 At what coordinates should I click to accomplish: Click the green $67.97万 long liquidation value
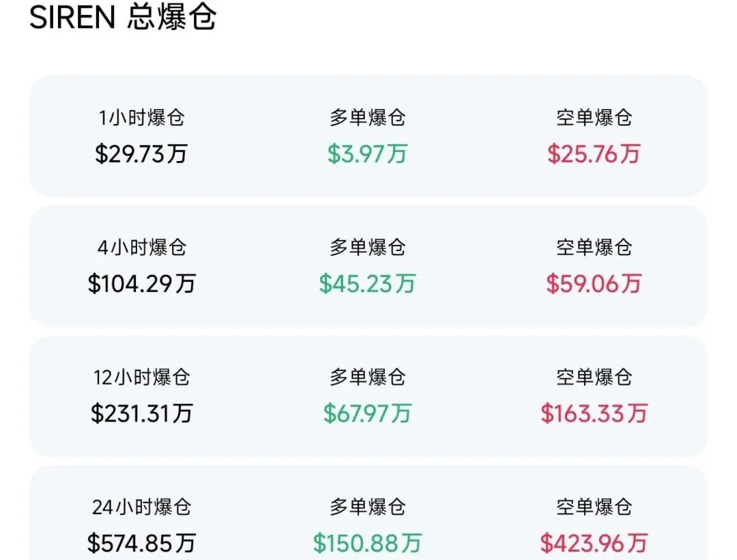(368, 413)
